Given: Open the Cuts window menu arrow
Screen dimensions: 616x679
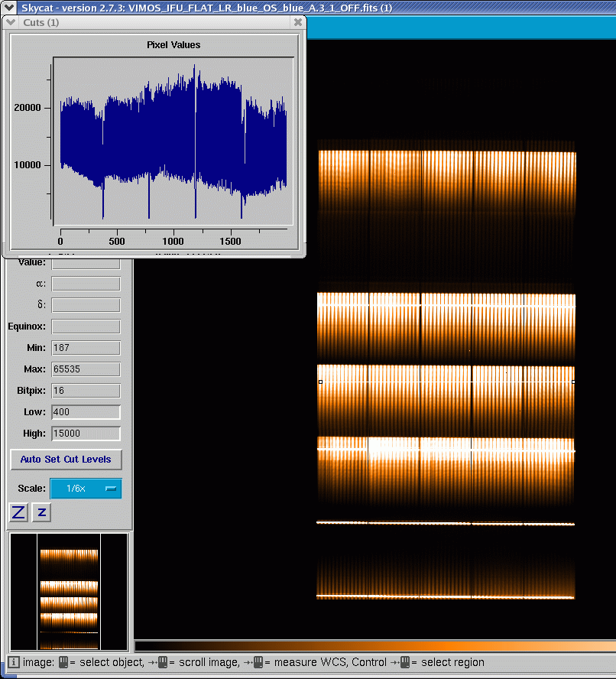Looking at the screenshot, I should [11, 22].
